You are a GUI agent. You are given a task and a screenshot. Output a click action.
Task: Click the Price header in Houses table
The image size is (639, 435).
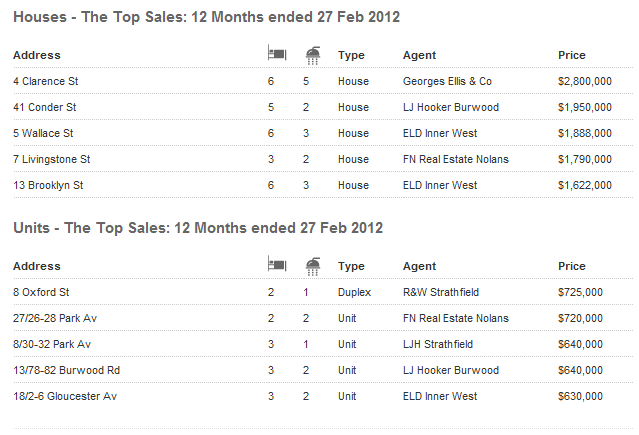click(x=572, y=55)
